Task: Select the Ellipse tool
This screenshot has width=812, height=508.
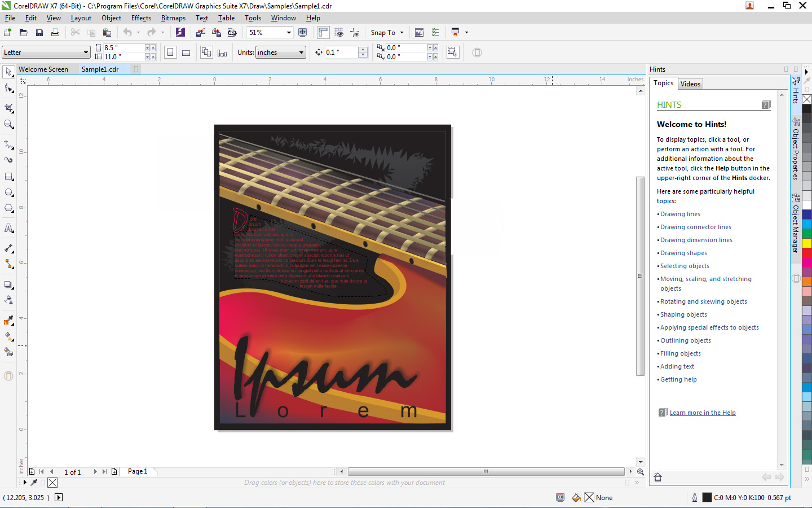Action: (8, 192)
